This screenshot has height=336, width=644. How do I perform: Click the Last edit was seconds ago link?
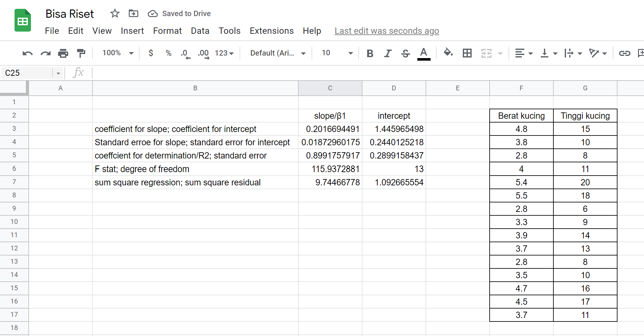(386, 31)
